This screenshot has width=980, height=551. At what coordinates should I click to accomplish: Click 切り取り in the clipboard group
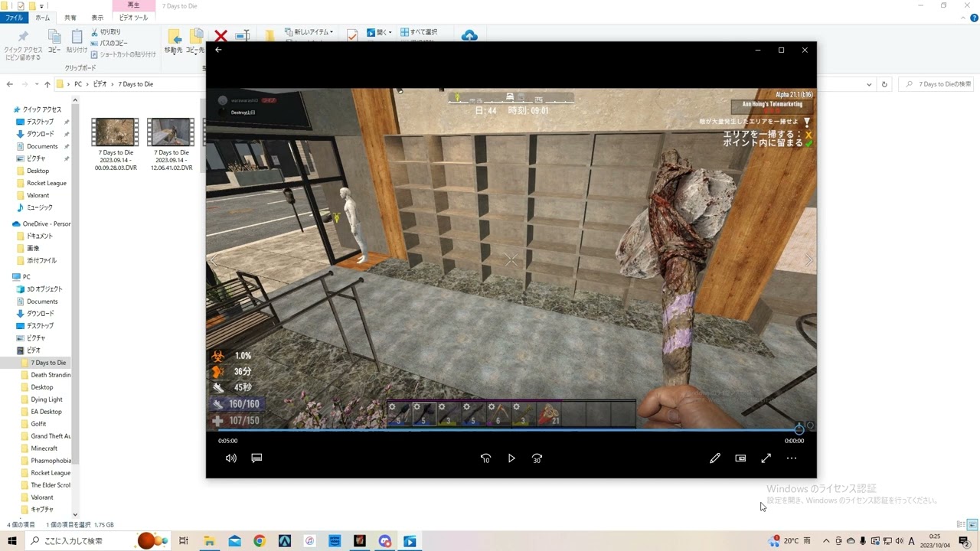tap(106, 32)
